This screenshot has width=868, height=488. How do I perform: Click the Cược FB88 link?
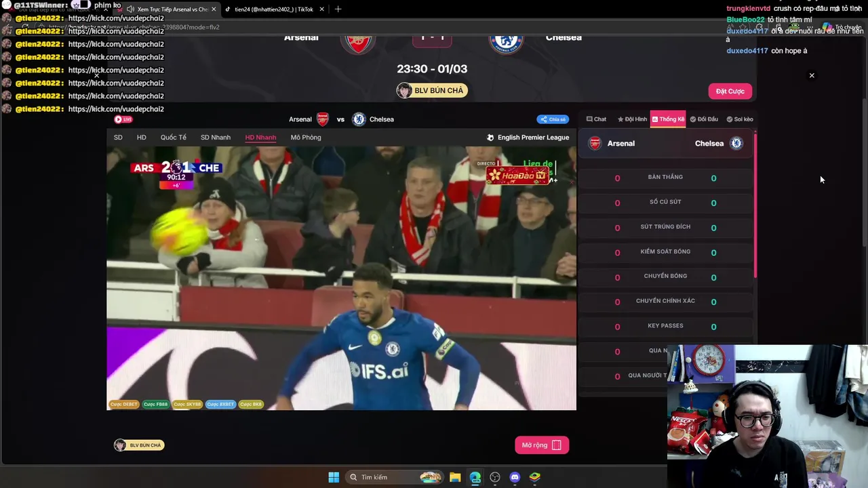click(155, 405)
